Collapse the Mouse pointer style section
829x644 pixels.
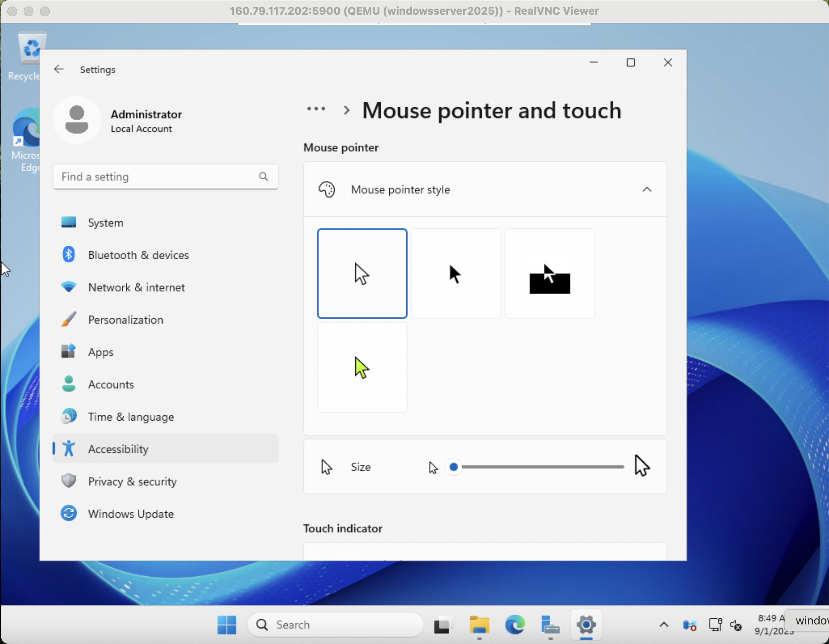(647, 189)
